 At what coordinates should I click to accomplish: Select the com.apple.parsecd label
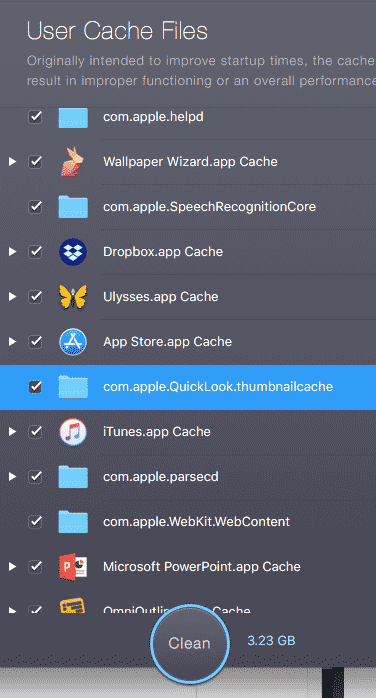pyautogui.click(x=161, y=476)
